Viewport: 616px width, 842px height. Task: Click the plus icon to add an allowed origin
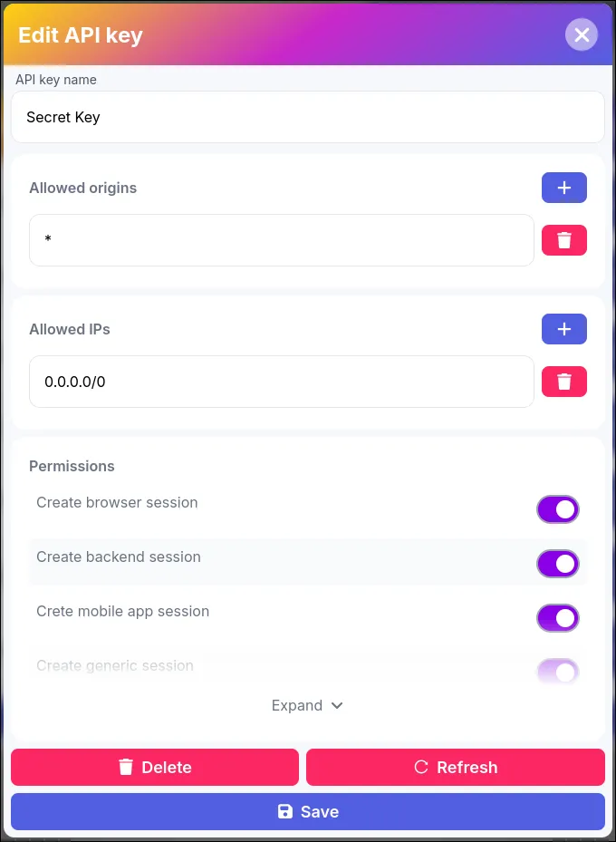coord(563,188)
